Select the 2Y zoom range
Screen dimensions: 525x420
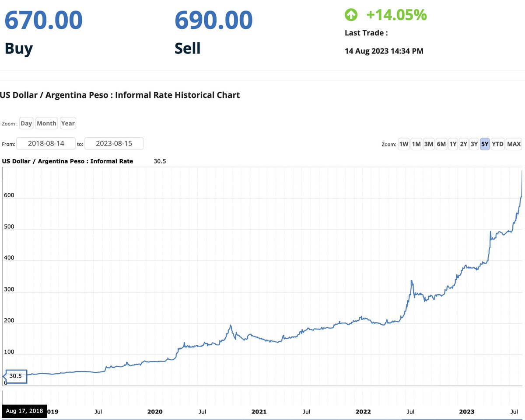(463, 144)
